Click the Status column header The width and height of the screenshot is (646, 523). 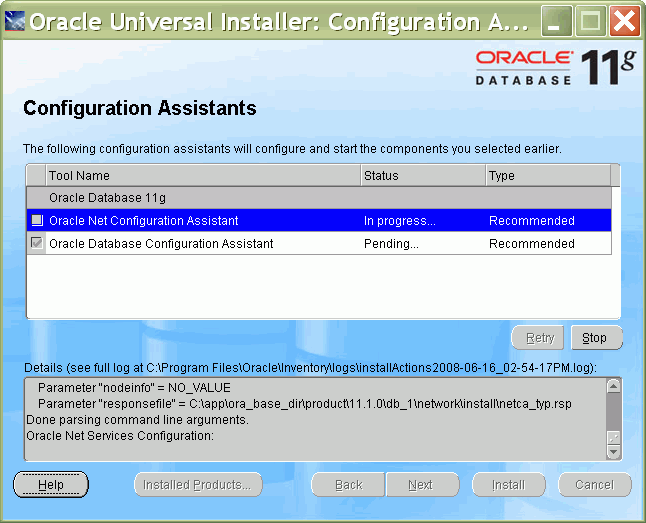(x=423, y=176)
